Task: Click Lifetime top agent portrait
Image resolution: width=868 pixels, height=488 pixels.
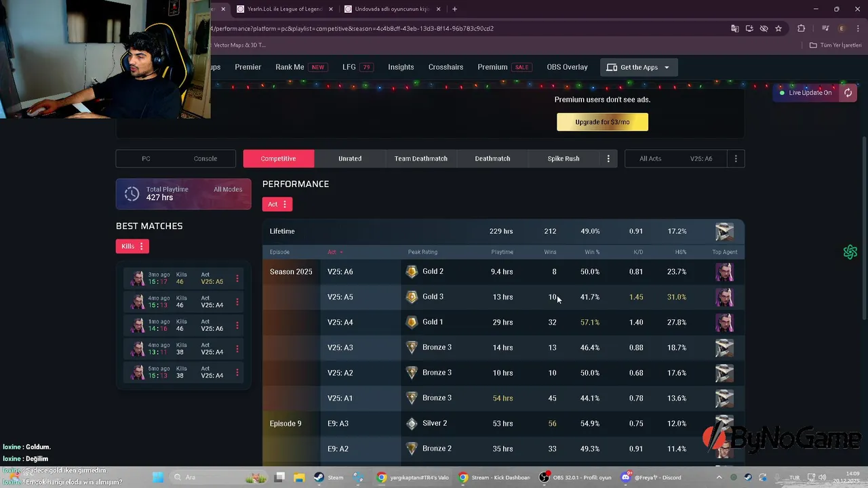Action: 724,231
